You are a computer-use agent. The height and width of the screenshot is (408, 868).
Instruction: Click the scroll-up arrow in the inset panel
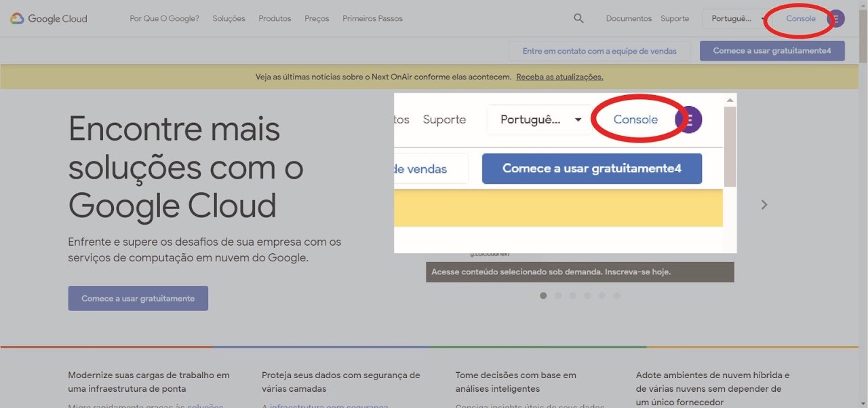coord(730,100)
